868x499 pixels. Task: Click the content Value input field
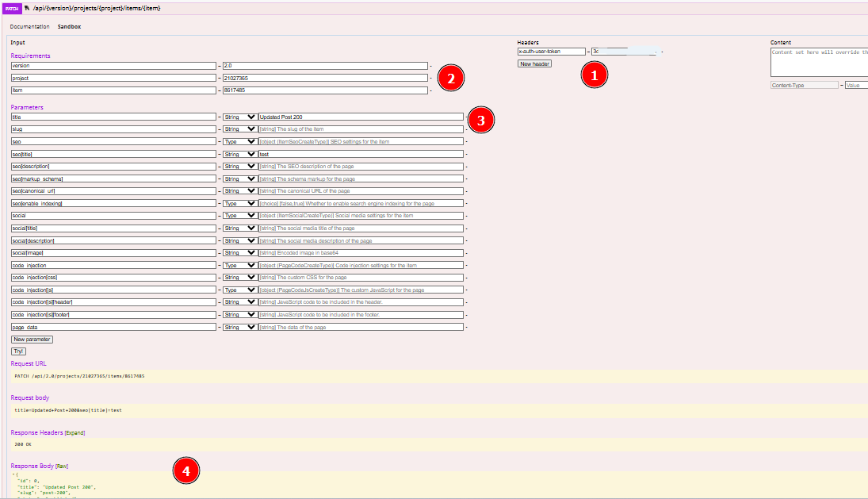pos(856,86)
